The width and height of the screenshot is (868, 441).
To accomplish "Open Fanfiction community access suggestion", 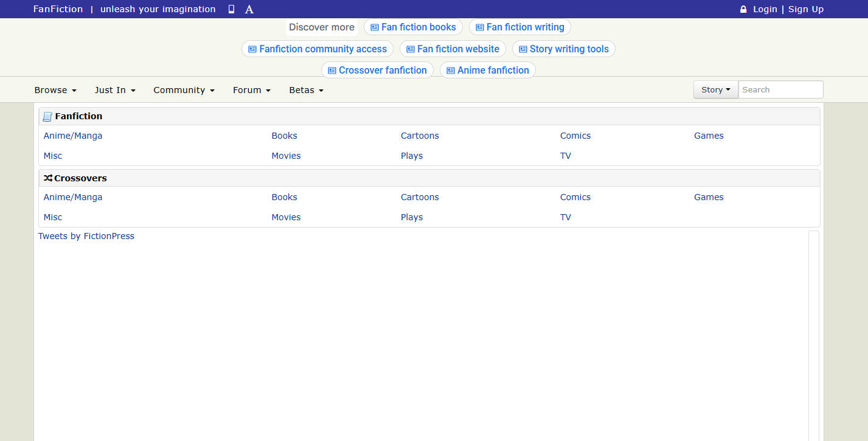I will click(x=318, y=49).
